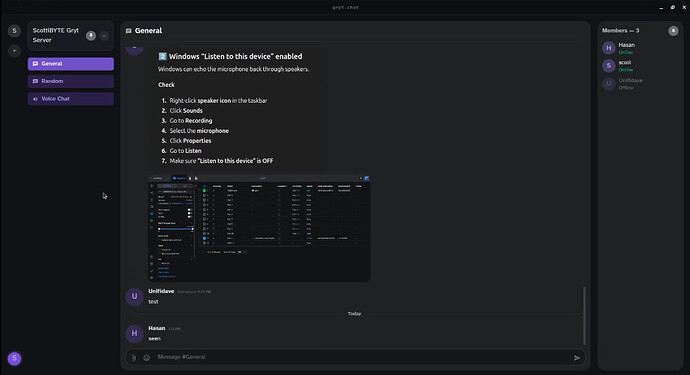
Task: Click step 'Right-click speaker icon in the taskbar'
Action: coord(218,100)
